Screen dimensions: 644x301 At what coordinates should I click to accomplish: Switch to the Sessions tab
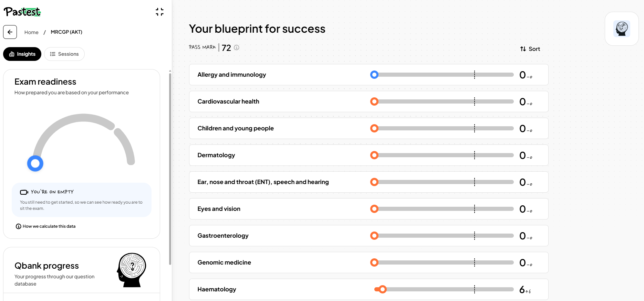tap(64, 54)
